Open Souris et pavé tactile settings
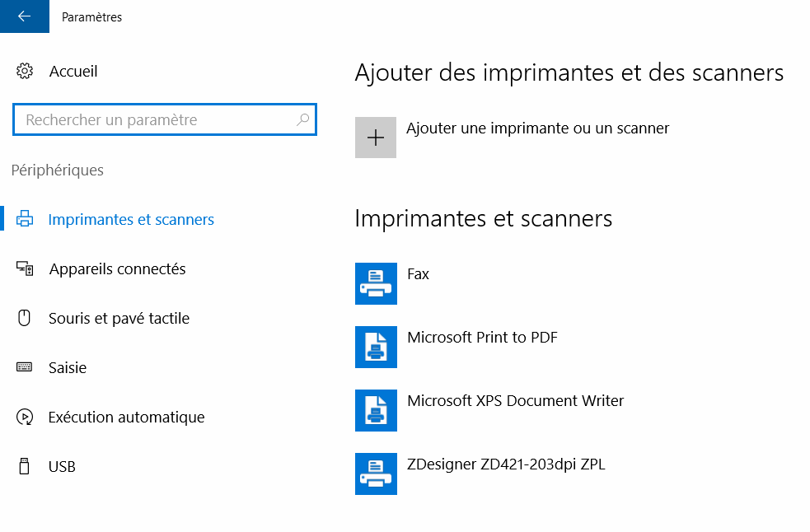The image size is (810, 532). 119,318
